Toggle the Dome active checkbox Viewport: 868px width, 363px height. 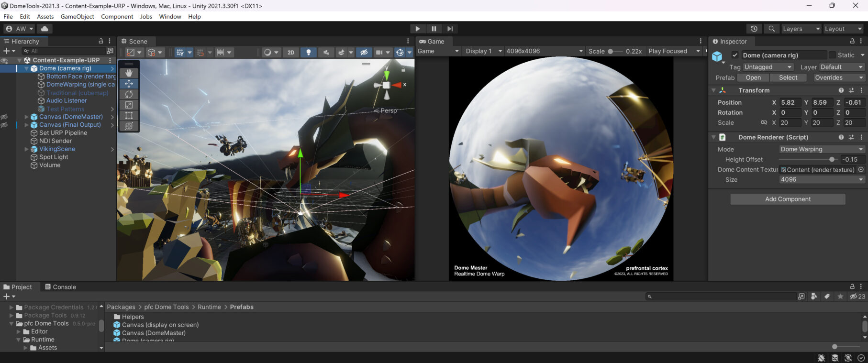tap(735, 55)
